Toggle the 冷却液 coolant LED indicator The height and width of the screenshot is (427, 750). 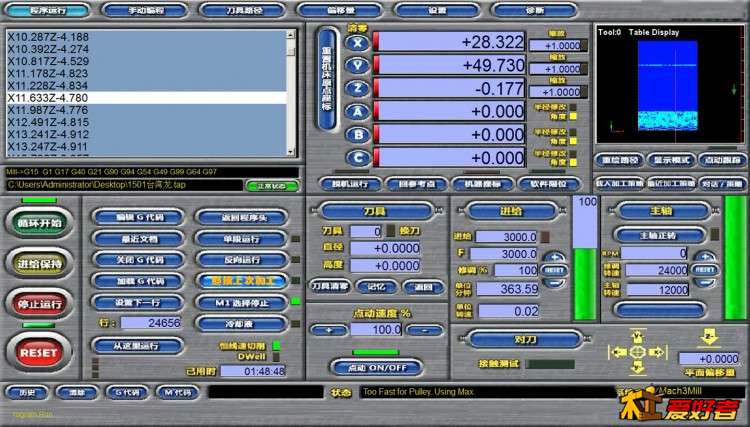(x=296, y=324)
